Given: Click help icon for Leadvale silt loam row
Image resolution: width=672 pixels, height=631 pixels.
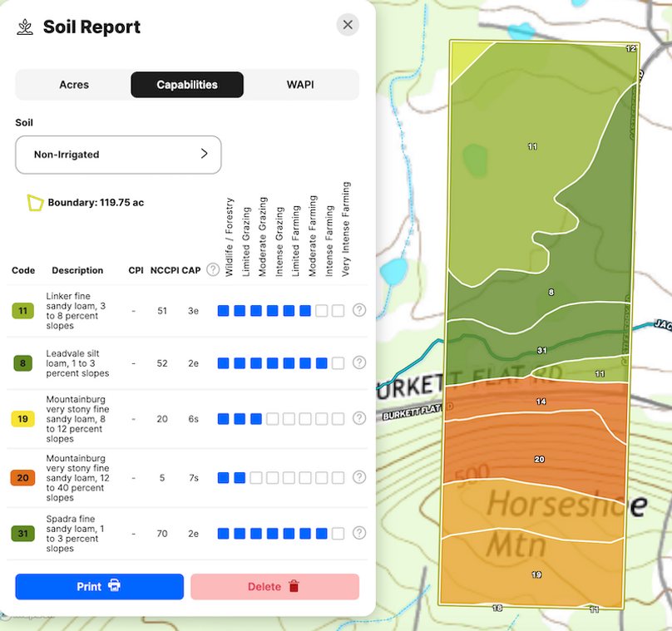Looking at the screenshot, I should (x=359, y=362).
